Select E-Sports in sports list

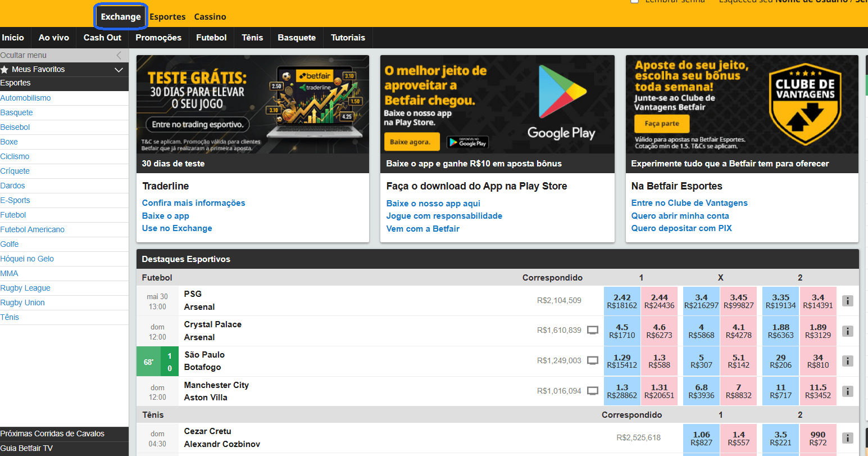click(15, 200)
